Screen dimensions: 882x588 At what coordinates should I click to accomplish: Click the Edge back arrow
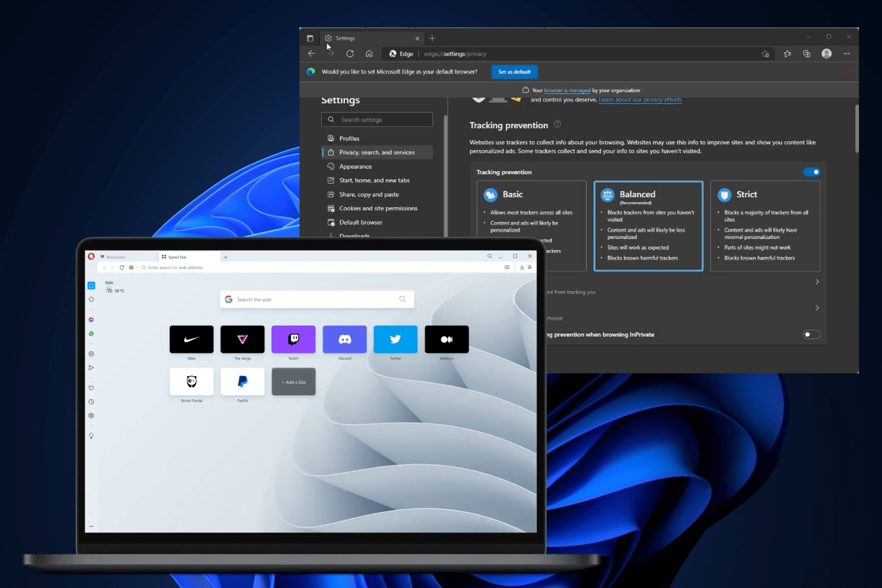pos(311,54)
